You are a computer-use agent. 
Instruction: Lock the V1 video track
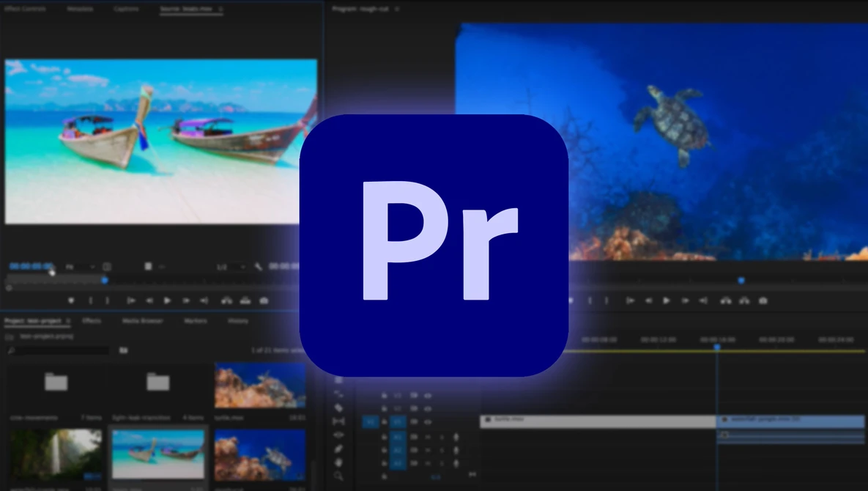click(x=384, y=422)
